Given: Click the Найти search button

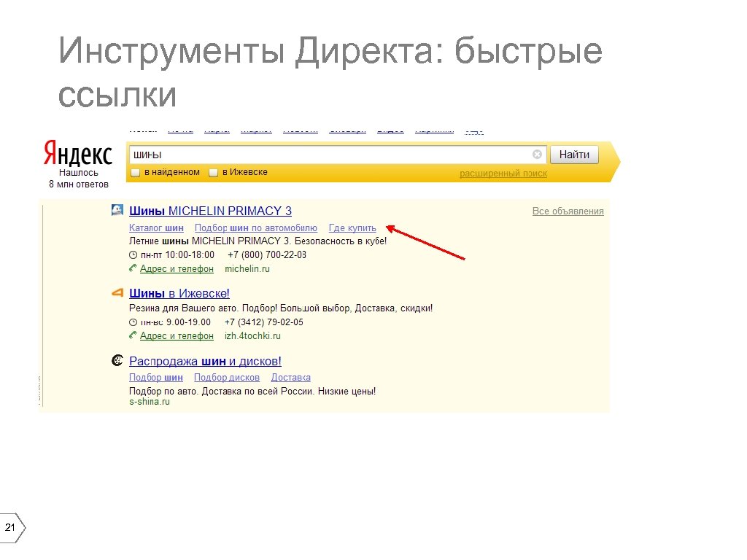Looking at the screenshot, I should click(x=574, y=155).
